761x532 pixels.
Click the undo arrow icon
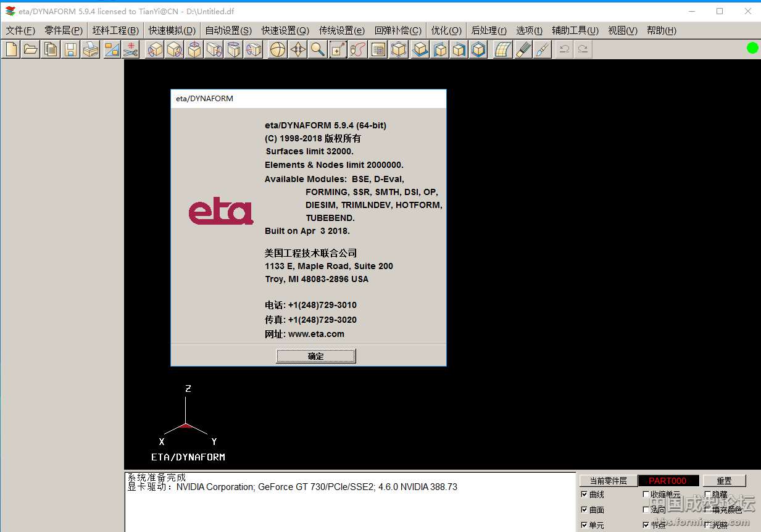(x=564, y=49)
